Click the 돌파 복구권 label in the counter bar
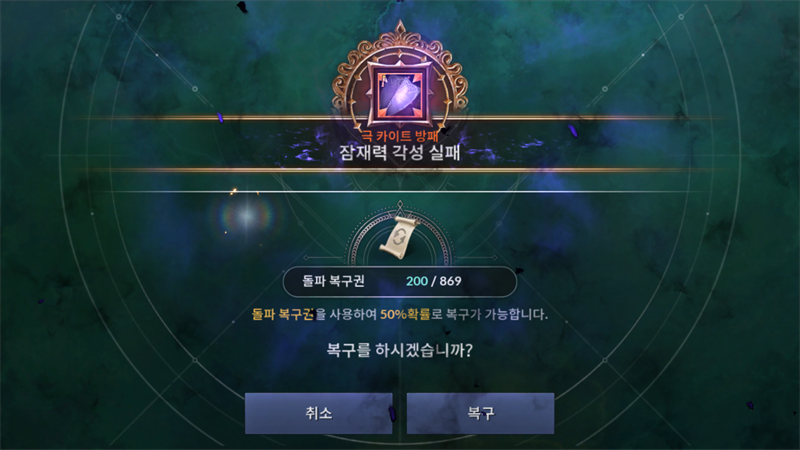This screenshot has width=800, height=450. click(x=333, y=281)
